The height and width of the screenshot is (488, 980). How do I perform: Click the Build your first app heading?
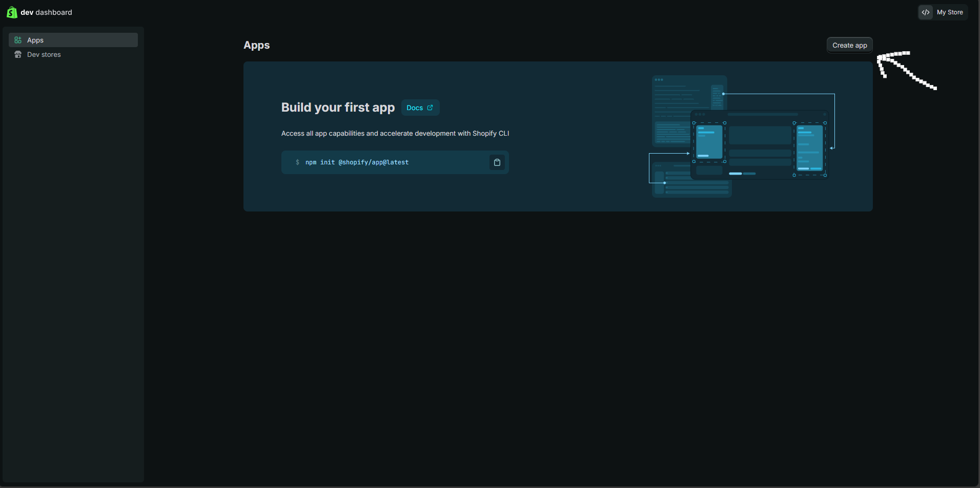click(338, 107)
